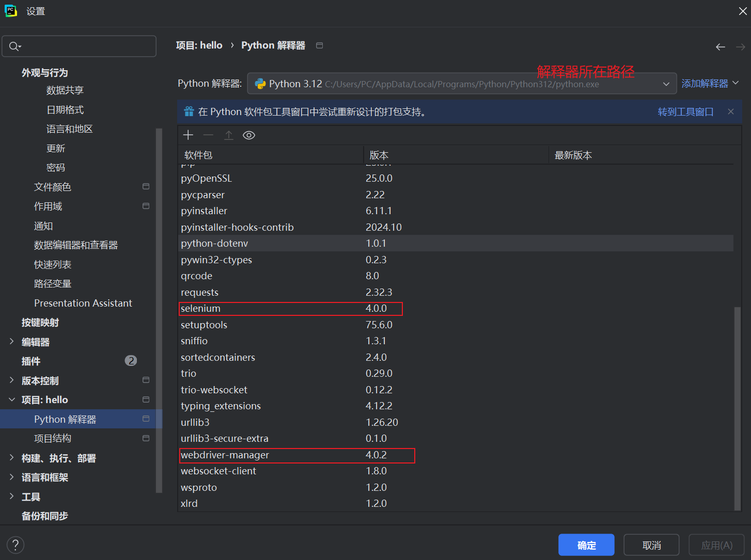The image size is (751, 560).
Task: Select the urllib3-secure-extra package row
Action: click(456, 439)
